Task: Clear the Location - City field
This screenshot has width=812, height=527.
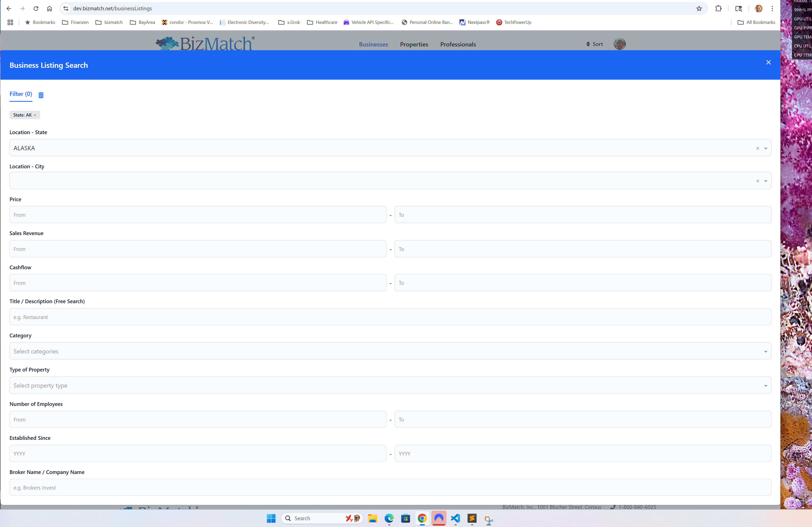Action: click(x=757, y=181)
